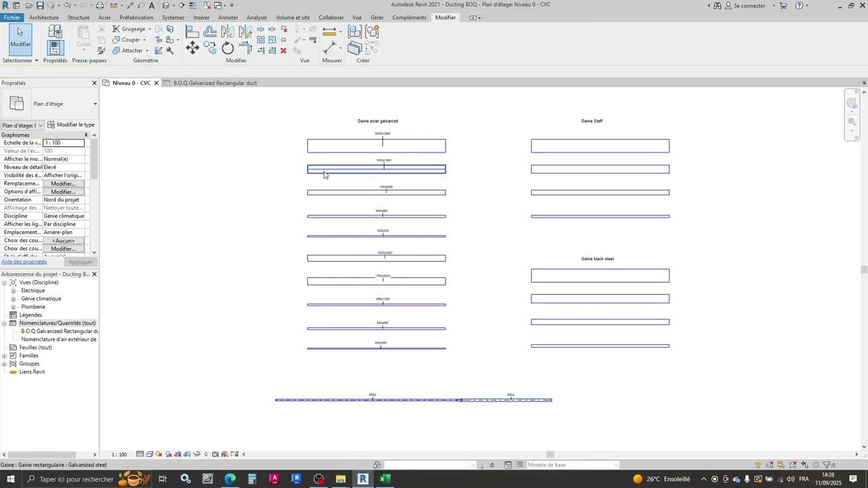Toggle reveal hidden elements lightbulb
The image size is (868, 488).
(x=206, y=454)
